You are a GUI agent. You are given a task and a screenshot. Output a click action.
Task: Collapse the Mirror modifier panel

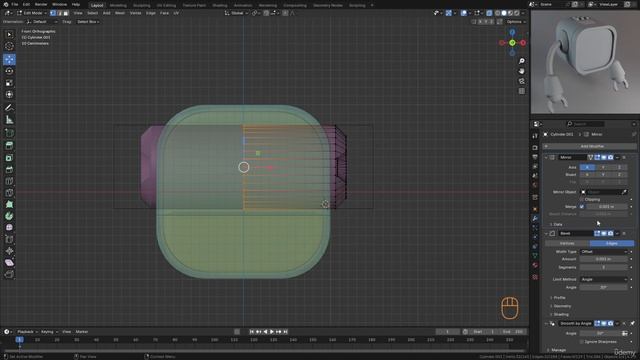(x=546, y=158)
